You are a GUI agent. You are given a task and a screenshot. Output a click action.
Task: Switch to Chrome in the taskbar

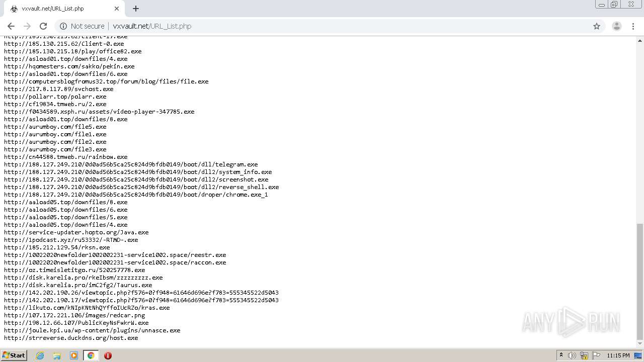coord(91,355)
